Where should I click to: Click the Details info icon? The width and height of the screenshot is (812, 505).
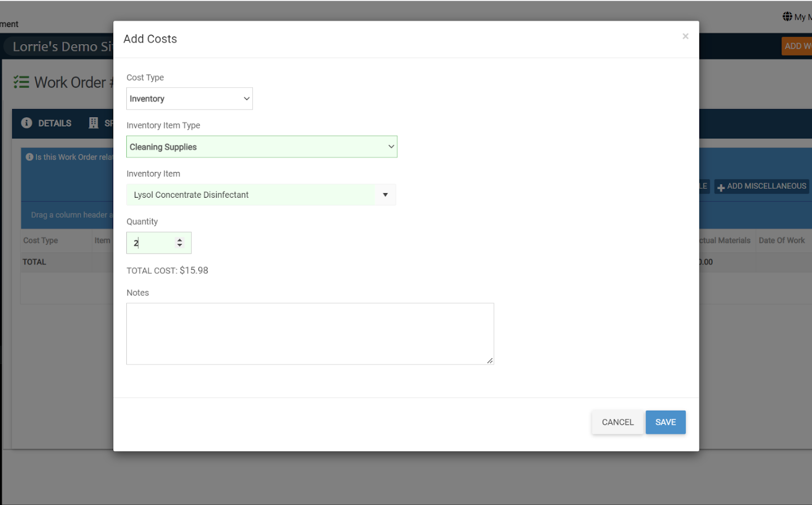click(27, 123)
